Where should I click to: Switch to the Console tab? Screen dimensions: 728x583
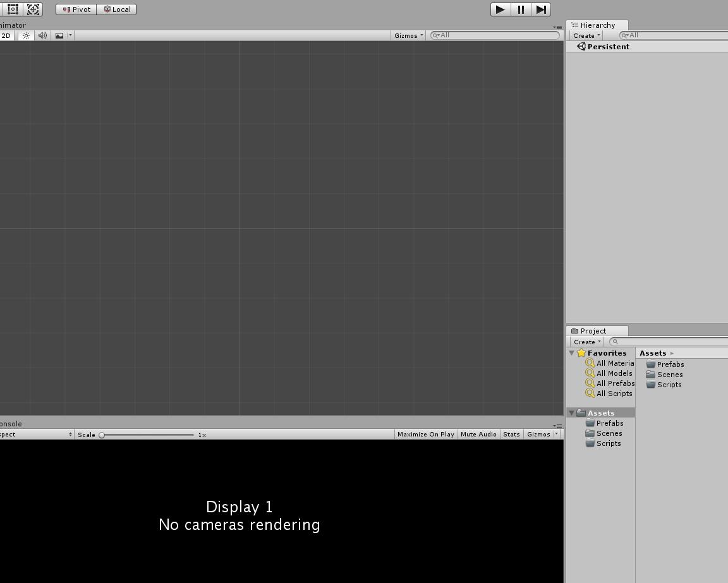coord(11,424)
